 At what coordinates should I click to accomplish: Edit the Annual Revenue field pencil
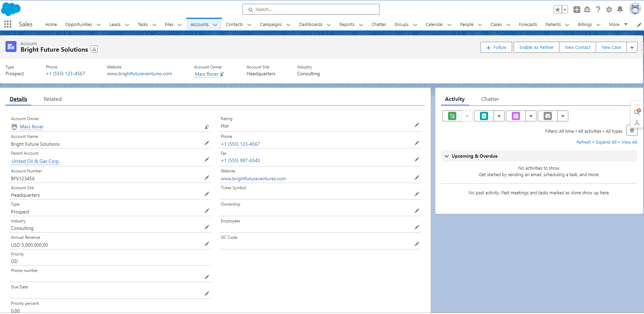click(207, 244)
